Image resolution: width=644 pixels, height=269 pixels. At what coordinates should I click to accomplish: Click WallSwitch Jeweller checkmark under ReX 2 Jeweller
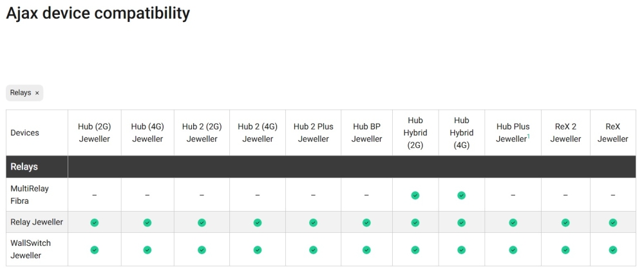point(565,250)
